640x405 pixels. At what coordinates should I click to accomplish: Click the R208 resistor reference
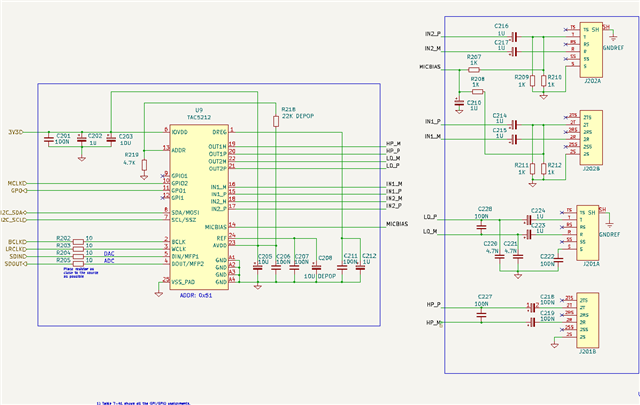pos(478,79)
